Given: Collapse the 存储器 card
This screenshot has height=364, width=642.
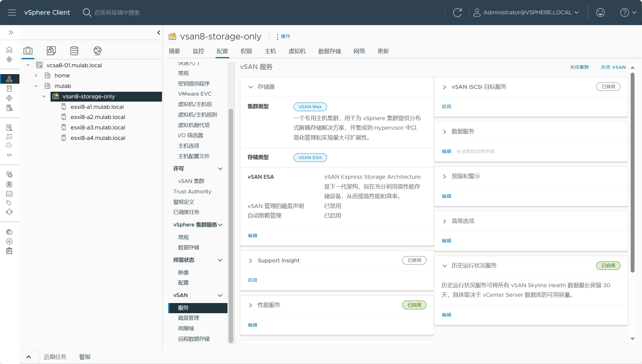Looking at the screenshot, I should click(250, 87).
